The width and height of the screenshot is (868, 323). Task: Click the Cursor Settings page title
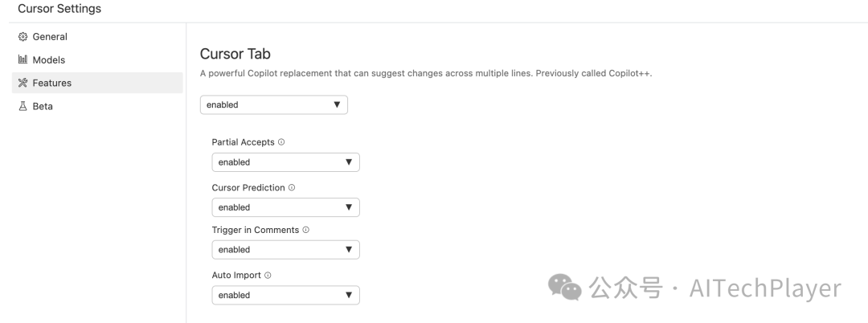(59, 9)
